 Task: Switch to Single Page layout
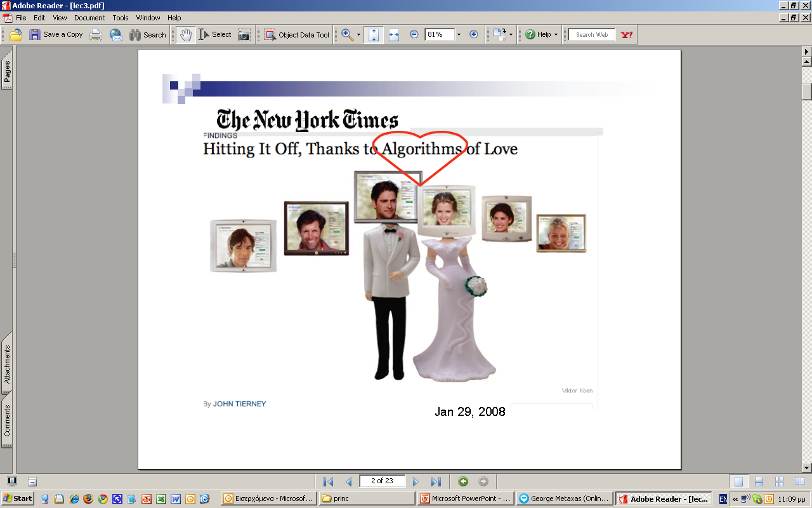tap(738, 481)
